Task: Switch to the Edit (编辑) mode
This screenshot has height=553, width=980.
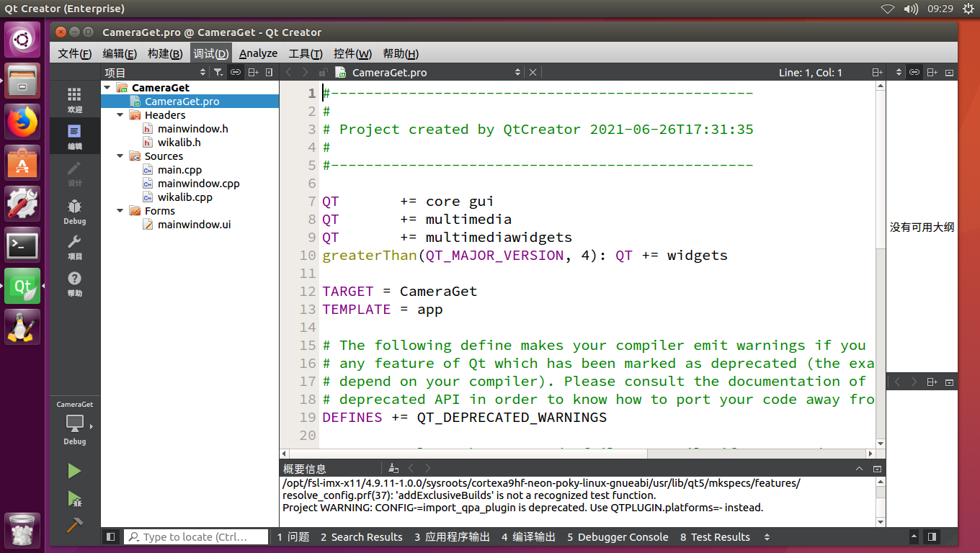Action: tap(74, 137)
